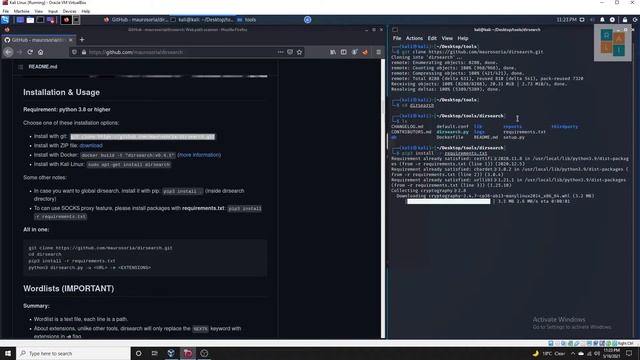
Task: Click the Cortana circle icon on taskbar
Action: [139, 353]
